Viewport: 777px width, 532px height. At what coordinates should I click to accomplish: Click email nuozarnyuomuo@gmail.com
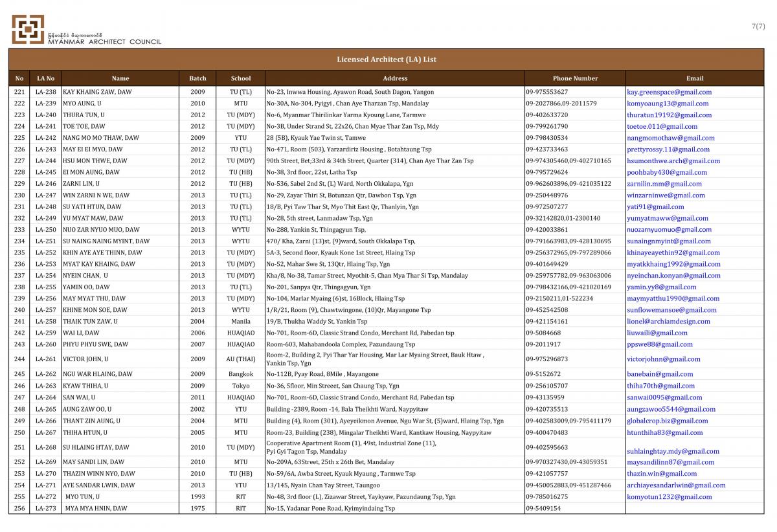[x=670, y=230]
